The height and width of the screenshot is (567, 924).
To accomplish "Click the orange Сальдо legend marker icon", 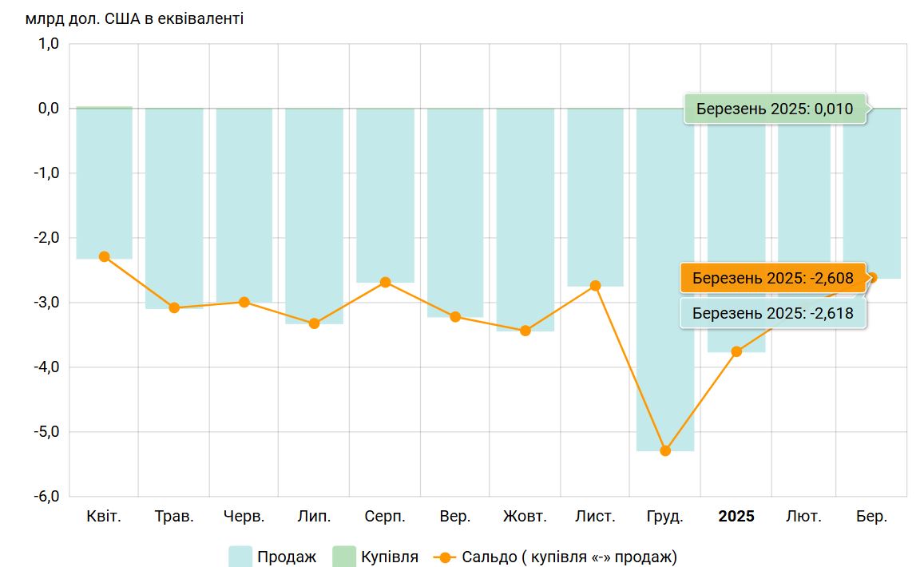I will 445,557.
